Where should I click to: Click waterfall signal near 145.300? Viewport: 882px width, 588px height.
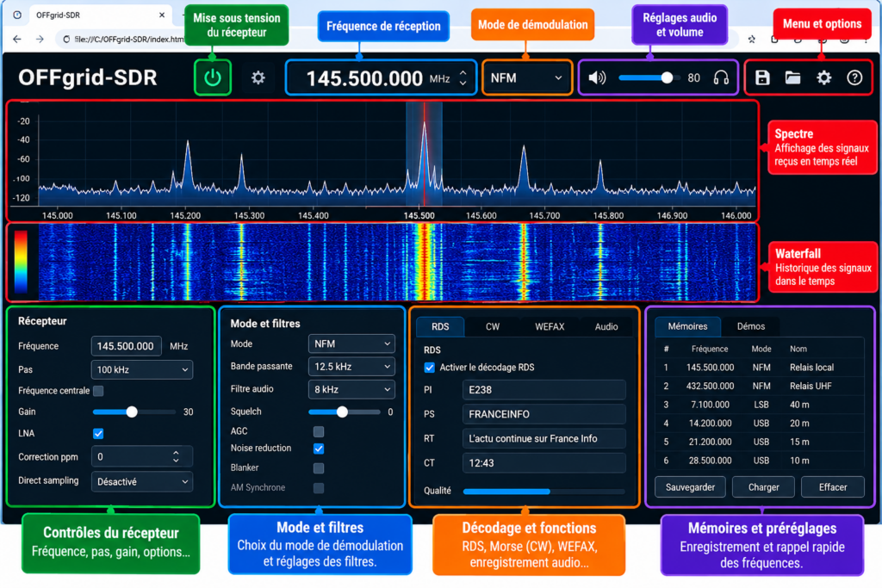(x=241, y=262)
